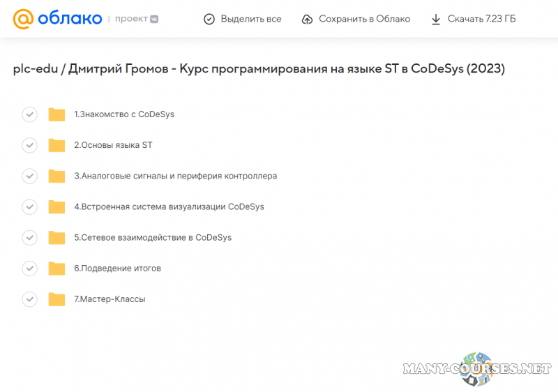The width and height of the screenshot is (558, 392).
Task: Click the Облако @ logo icon
Action: click(24, 19)
